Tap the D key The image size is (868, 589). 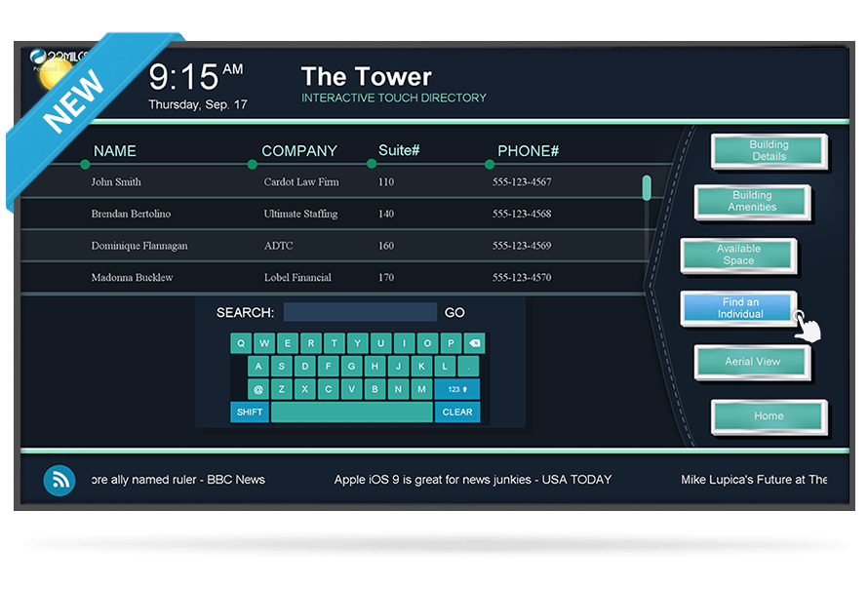[305, 367]
